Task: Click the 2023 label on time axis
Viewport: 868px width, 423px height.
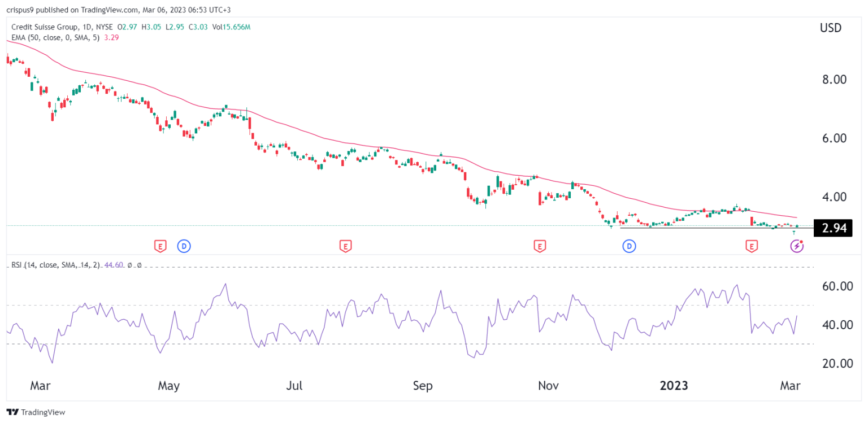Action: coord(674,386)
